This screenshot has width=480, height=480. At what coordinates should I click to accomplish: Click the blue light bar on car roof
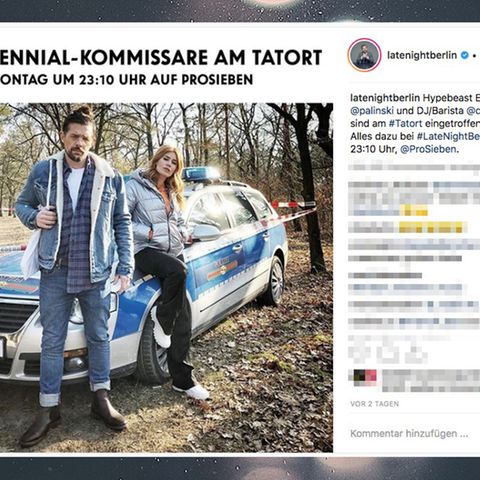pyautogui.click(x=198, y=173)
